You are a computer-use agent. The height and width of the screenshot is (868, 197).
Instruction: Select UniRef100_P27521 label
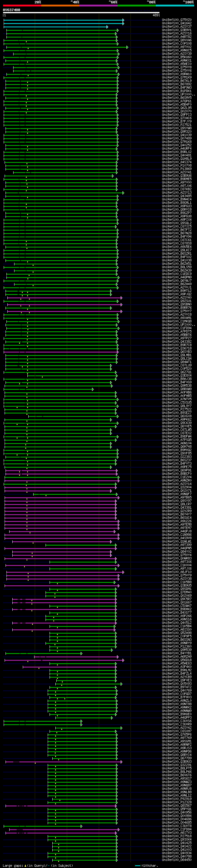pyautogui.click(x=177, y=125)
